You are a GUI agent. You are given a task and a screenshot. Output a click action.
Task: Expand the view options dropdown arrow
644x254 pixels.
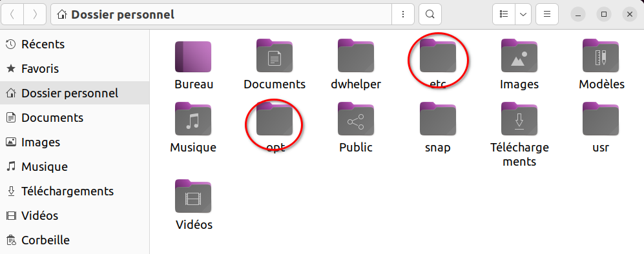[523, 14]
